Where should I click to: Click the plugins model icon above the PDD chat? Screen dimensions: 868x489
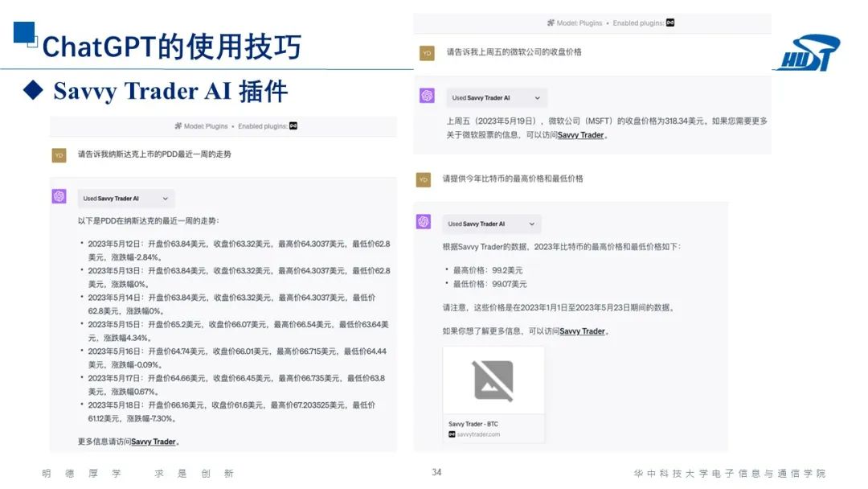coord(178,125)
